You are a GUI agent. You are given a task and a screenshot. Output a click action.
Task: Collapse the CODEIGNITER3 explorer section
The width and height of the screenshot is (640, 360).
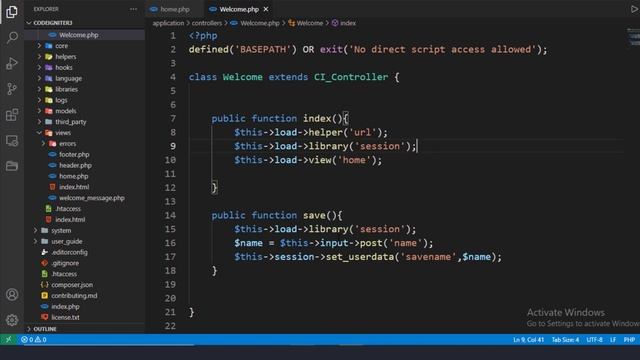[53, 23]
